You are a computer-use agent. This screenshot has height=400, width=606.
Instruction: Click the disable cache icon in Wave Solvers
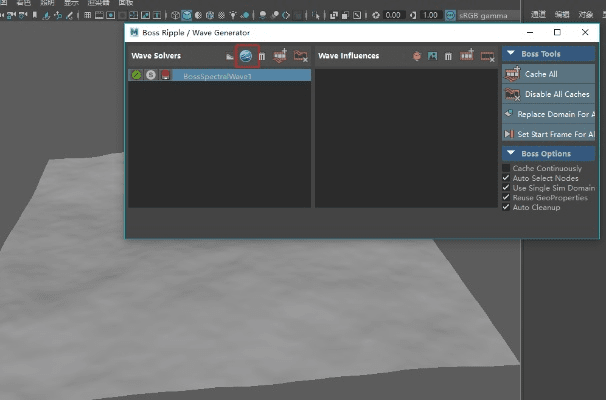coord(300,56)
